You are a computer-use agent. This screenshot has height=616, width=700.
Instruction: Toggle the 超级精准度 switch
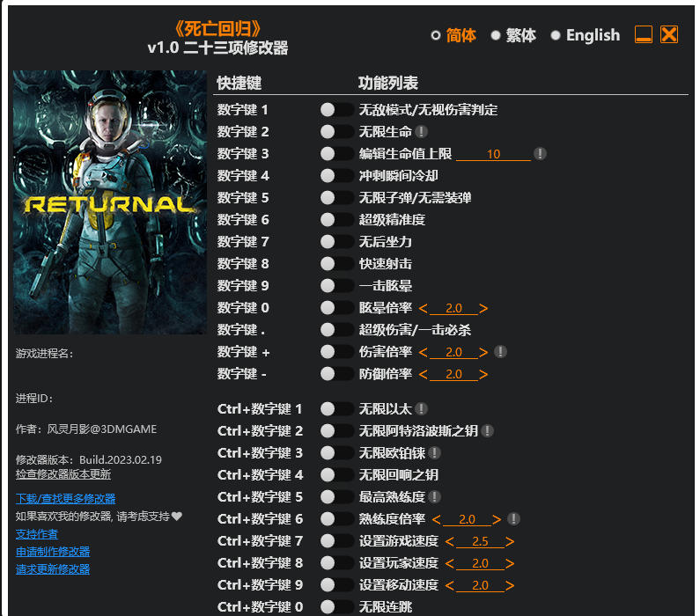click(336, 219)
